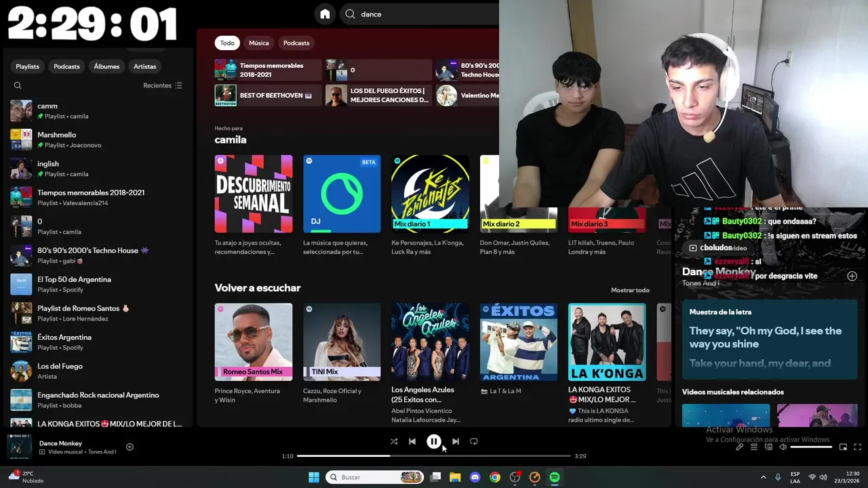Open File Explorer from the taskbar
This screenshot has width=868, height=488.
click(x=455, y=477)
